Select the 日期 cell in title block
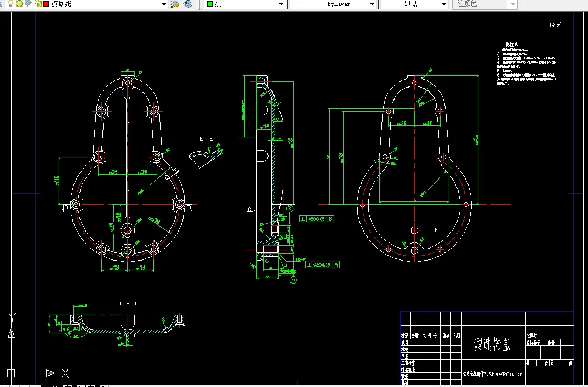Viewport: 588px width, 387px height. point(456,336)
